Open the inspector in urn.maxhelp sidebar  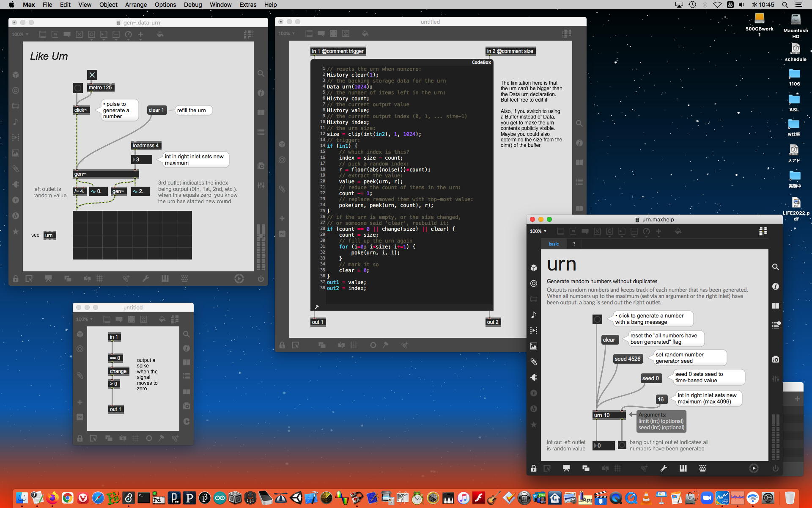pyautogui.click(x=775, y=287)
